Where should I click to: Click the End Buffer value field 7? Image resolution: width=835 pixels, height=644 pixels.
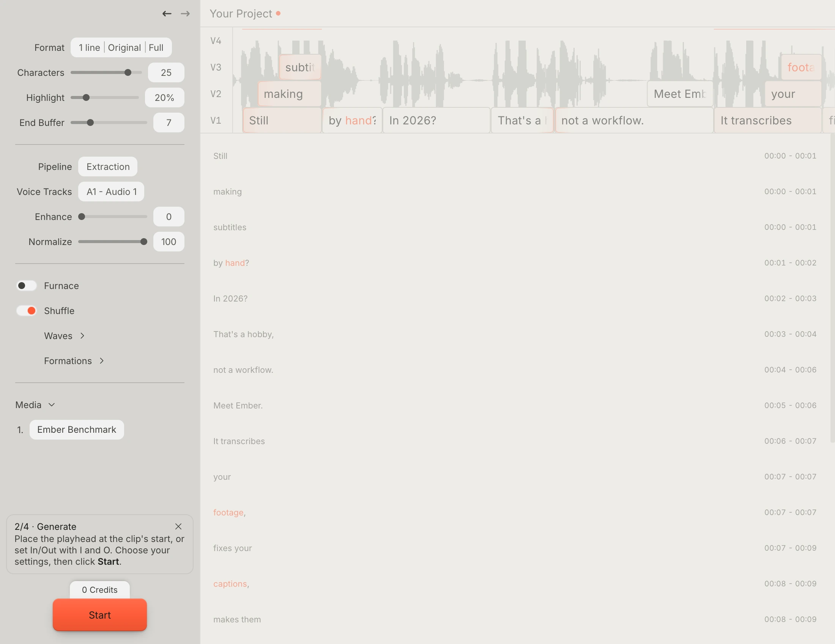[169, 123]
